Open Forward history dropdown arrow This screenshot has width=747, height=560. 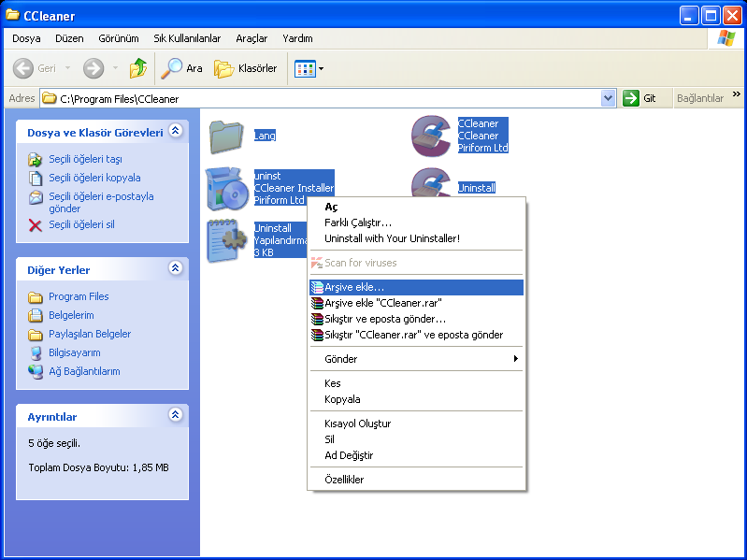click(115, 68)
